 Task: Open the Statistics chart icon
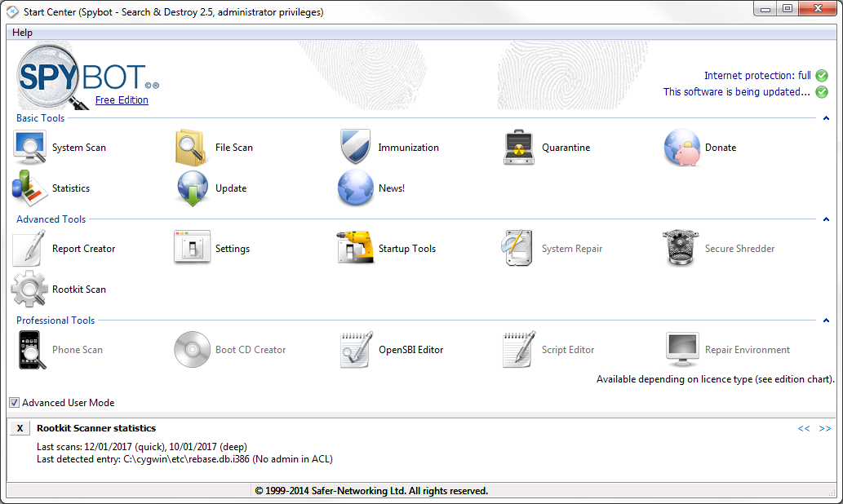tap(29, 188)
